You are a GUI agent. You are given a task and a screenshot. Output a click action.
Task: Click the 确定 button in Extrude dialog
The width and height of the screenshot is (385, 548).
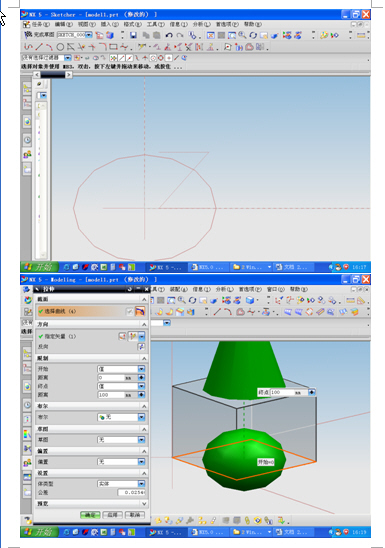(90, 515)
